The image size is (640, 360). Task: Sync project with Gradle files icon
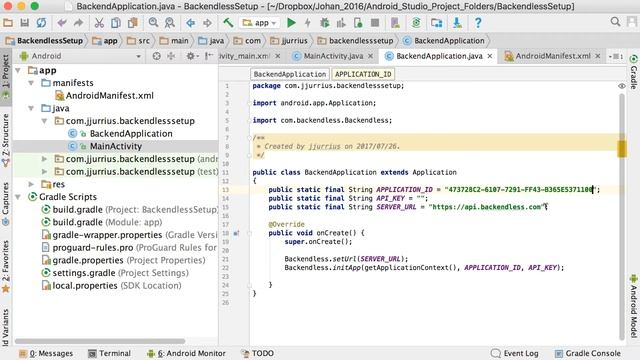[416, 23]
